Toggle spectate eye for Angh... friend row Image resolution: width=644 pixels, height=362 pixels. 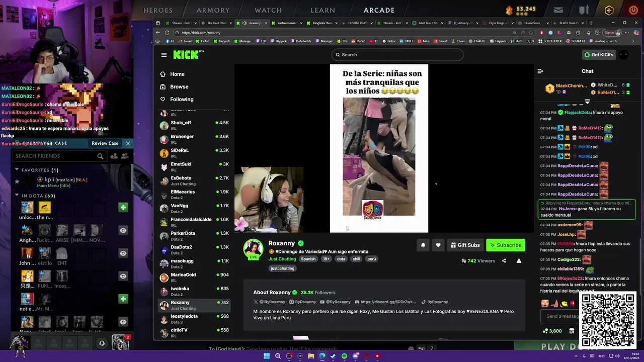tap(123, 230)
